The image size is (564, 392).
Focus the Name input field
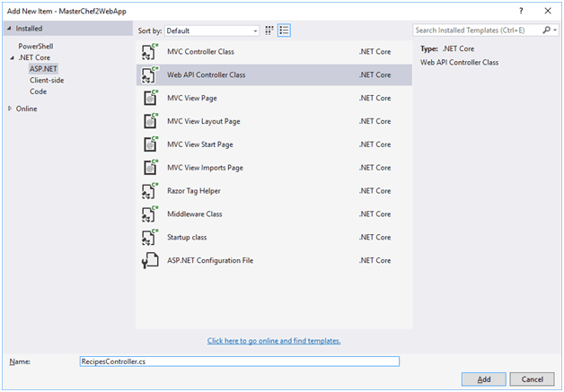[240, 362]
